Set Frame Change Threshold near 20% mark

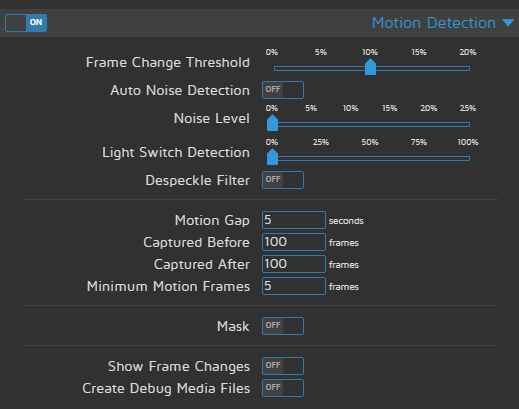(468, 69)
